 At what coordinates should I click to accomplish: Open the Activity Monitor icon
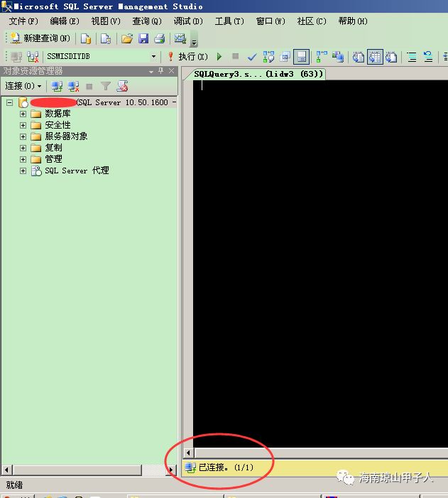(180, 38)
